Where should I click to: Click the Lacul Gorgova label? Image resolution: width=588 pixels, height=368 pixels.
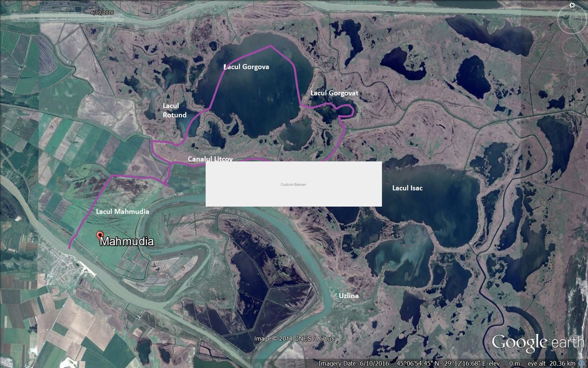click(247, 67)
